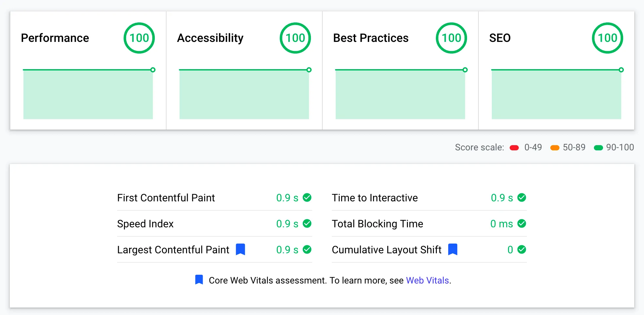Click the orange 50-89 score scale swatch

point(555,148)
